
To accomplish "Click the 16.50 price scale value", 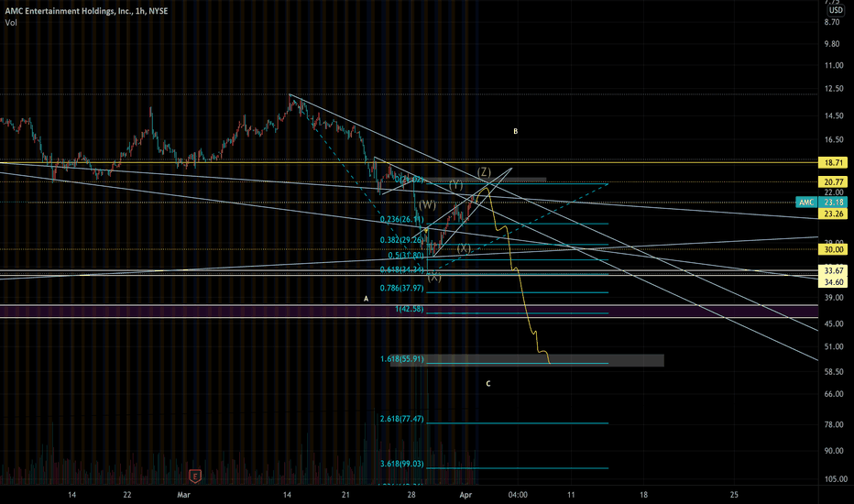I will (834, 139).
